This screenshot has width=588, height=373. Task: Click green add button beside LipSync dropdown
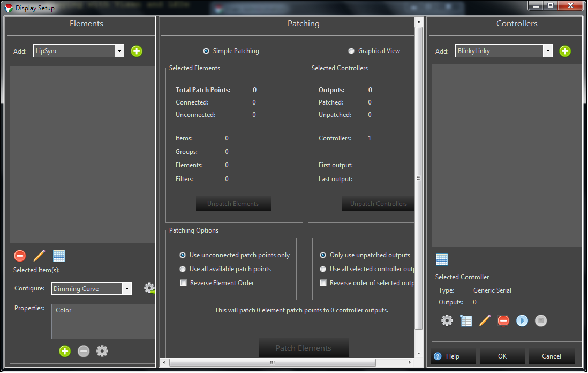[x=137, y=51]
